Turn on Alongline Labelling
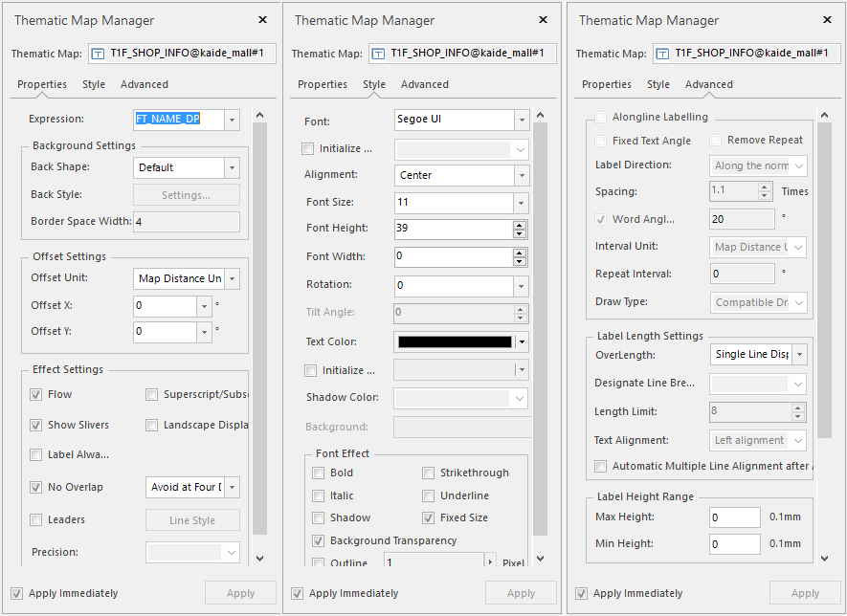Image resolution: width=847 pixels, height=616 pixels. click(x=600, y=117)
